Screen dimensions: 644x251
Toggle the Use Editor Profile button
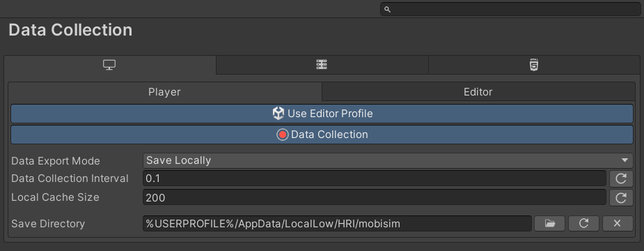[x=322, y=114]
